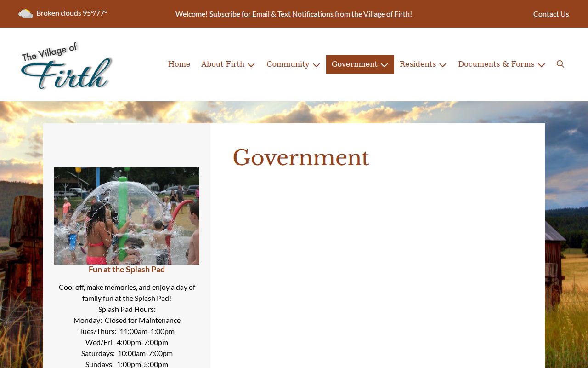Open the About Firth menu
588x368 pixels.
tap(223, 64)
